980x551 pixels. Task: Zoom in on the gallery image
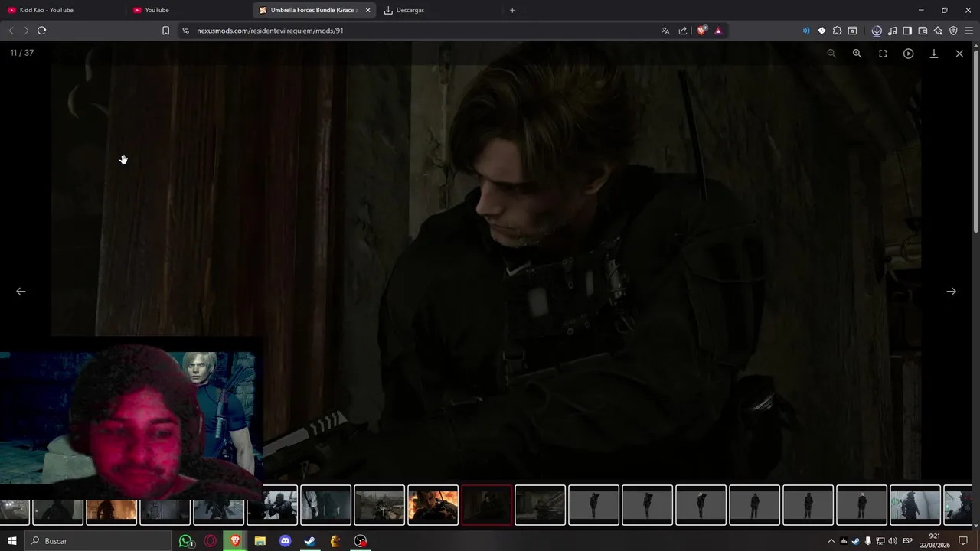(x=857, y=54)
